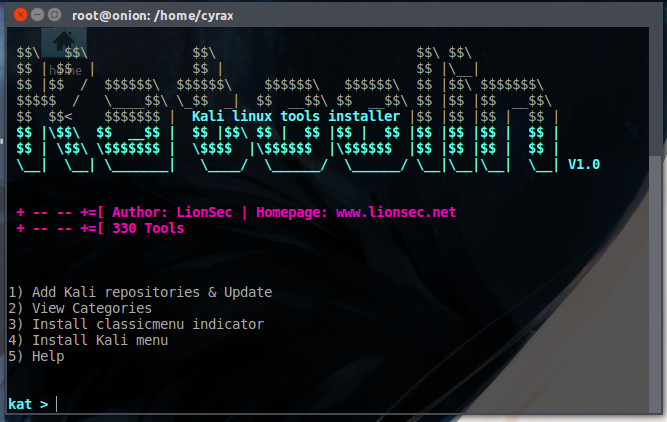Click the V1.0 version label

coord(583,164)
